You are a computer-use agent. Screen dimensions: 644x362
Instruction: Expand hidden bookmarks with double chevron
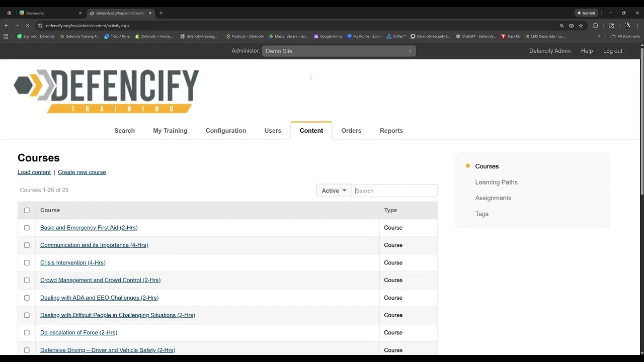point(599,36)
